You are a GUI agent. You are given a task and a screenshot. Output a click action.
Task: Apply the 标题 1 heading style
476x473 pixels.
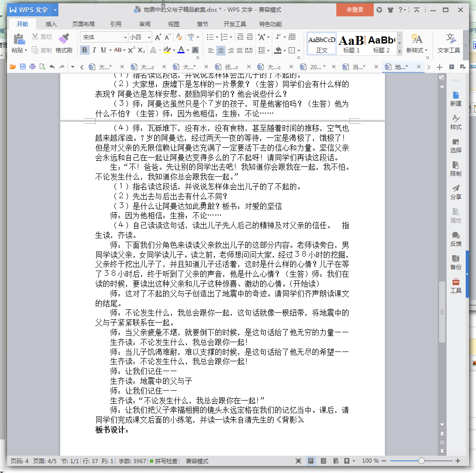point(352,44)
